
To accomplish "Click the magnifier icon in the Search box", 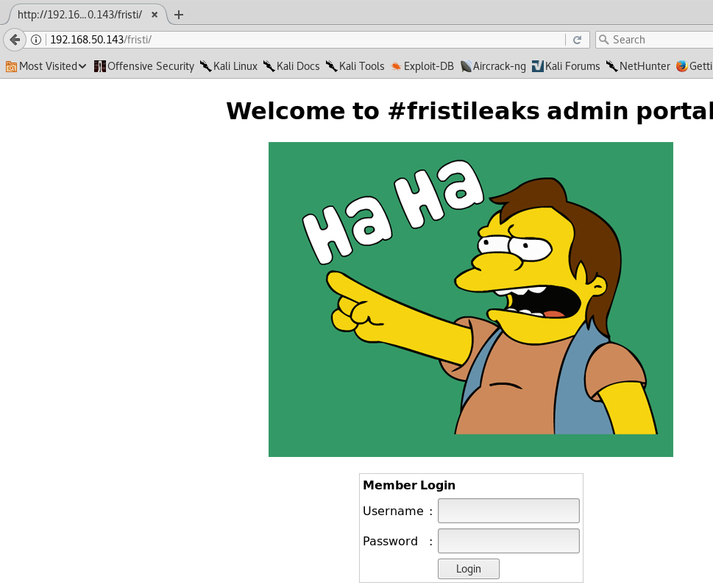I will pos(604,40).
